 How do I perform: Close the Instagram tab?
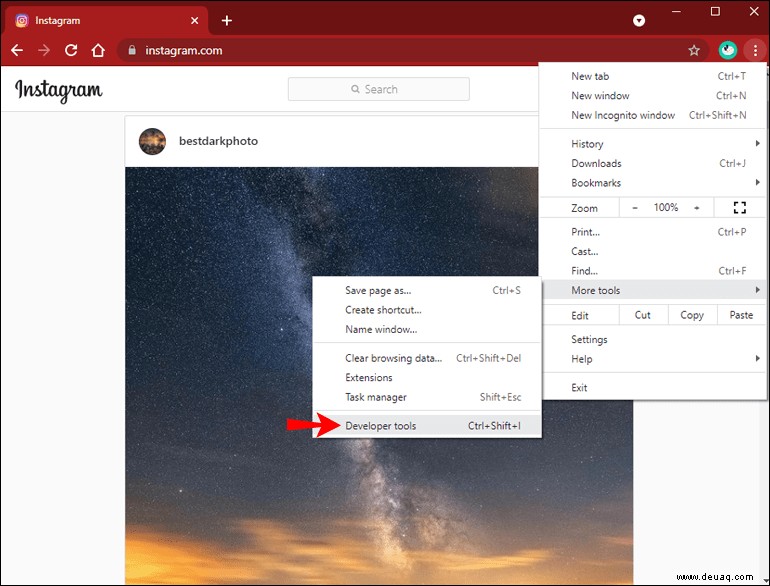point(194,21)
